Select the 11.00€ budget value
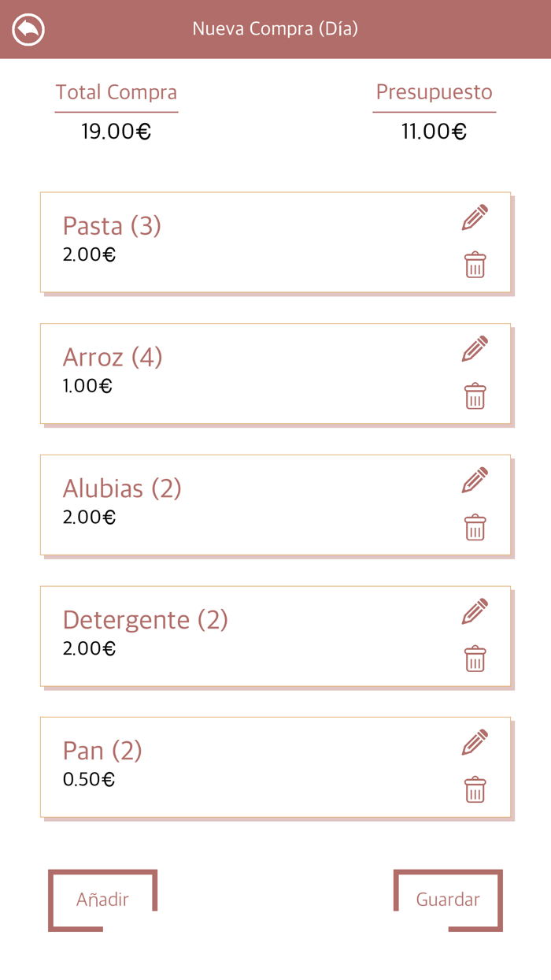Viewport: 551px width, 980px height. click(434, 132)
